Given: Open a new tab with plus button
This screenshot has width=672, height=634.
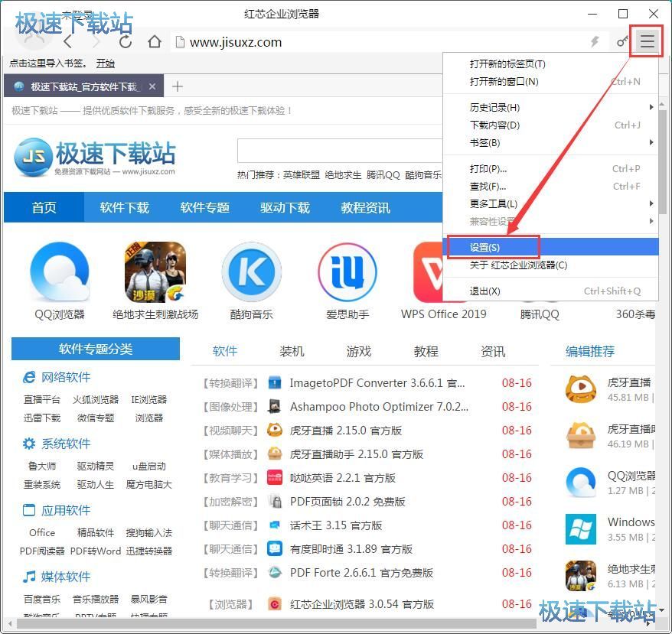Looking at the screenshot, I should pos(177,86).
